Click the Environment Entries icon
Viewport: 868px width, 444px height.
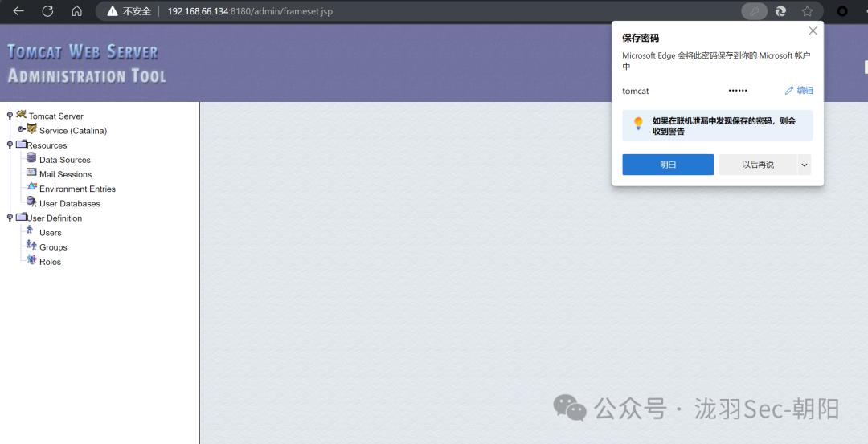(x=31, y=187)
